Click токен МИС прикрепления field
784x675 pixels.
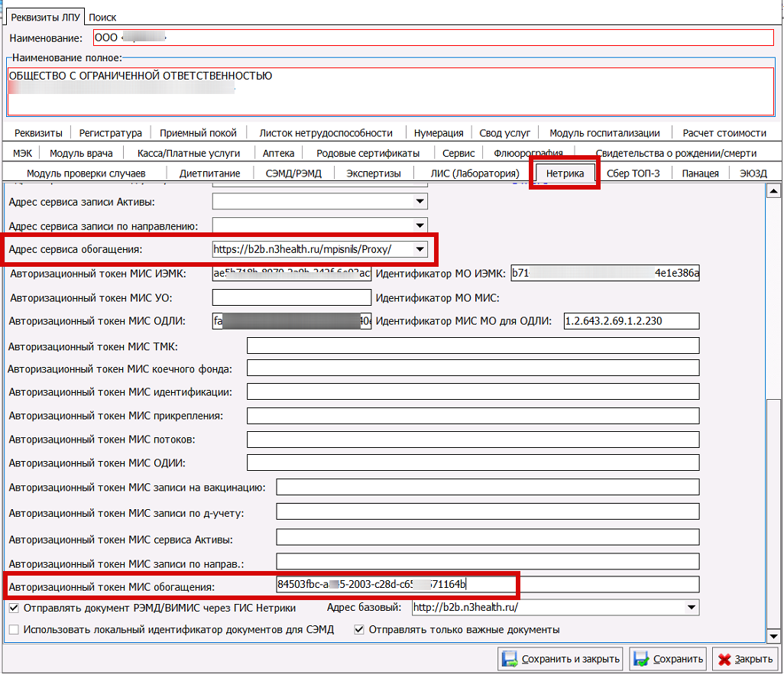[x=473, y=415]
